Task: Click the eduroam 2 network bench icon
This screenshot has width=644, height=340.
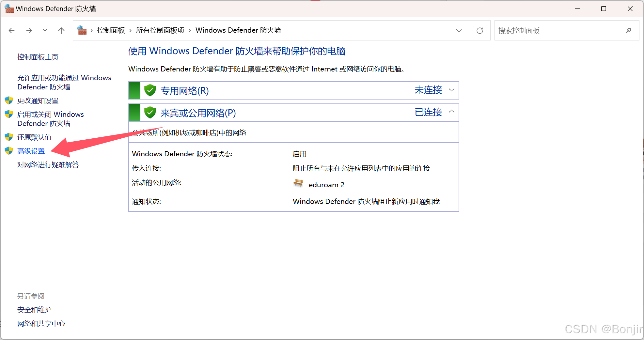Action: [x=298, y=183]
